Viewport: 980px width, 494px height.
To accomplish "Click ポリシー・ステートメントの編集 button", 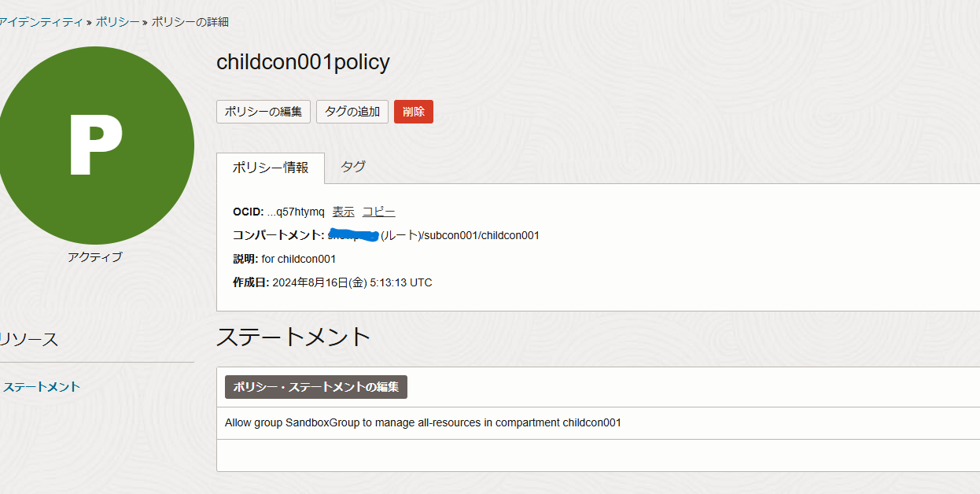I will (x=315, y=386).
